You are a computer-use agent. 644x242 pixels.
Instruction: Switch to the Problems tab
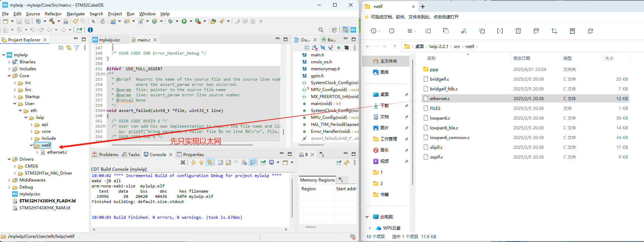tap(108, 154)
